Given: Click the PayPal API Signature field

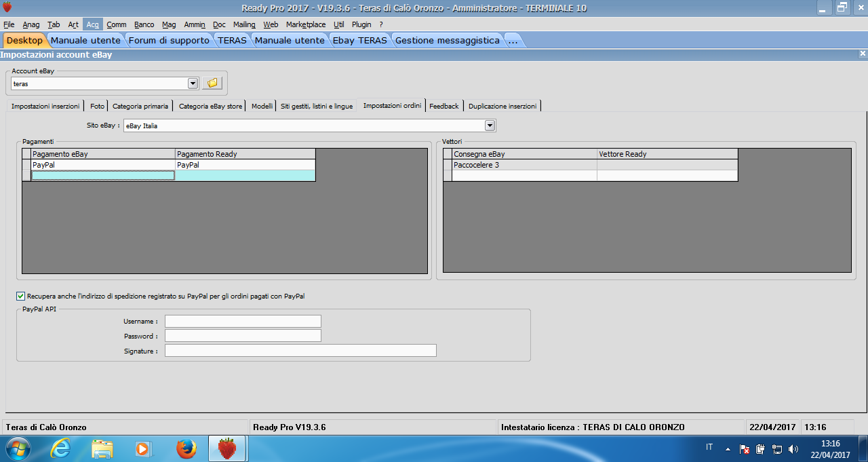Looking at the screenshot, I should 300,351.
